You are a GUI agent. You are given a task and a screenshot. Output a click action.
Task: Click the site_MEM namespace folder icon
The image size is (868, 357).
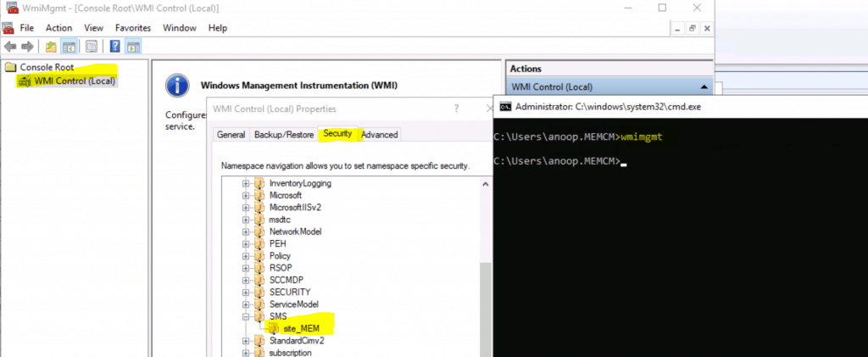[274, 328]
